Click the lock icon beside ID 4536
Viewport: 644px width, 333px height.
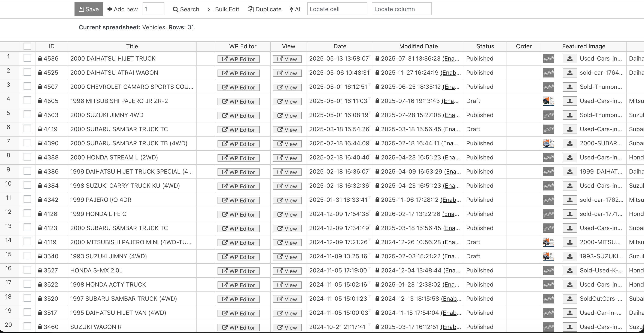tap(40, 58)
